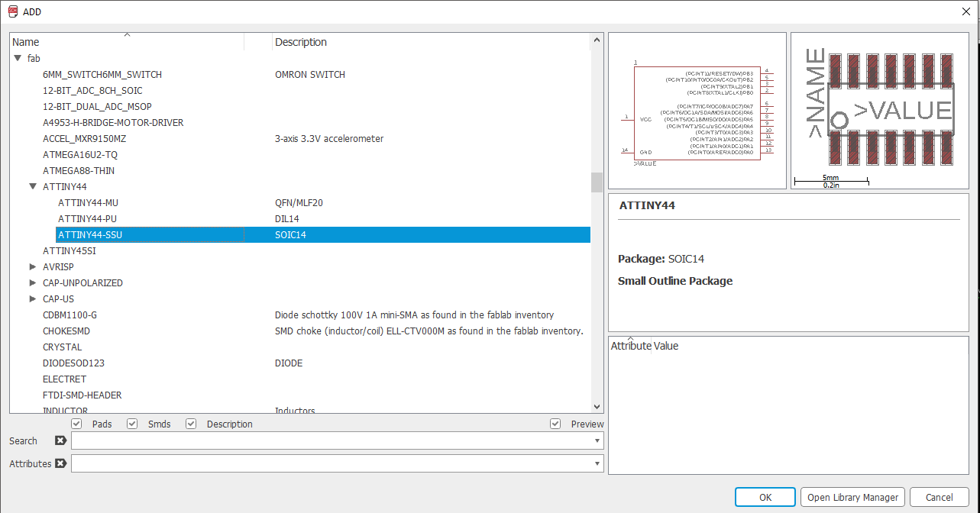This screenshot has width=980, height=513.
Task: Select FTDI-SMD-HEADER
Action: (82, 395)
